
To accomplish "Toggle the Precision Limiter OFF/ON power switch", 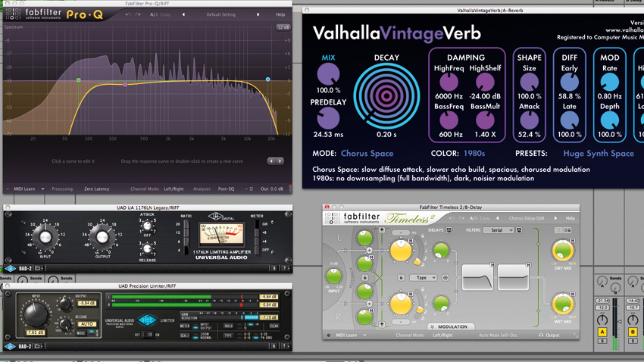I will click(147, 335).
